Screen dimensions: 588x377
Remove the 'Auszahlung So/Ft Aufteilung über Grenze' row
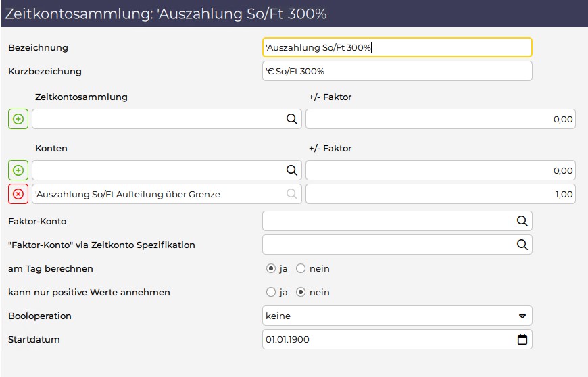click(x=18, y=194)
